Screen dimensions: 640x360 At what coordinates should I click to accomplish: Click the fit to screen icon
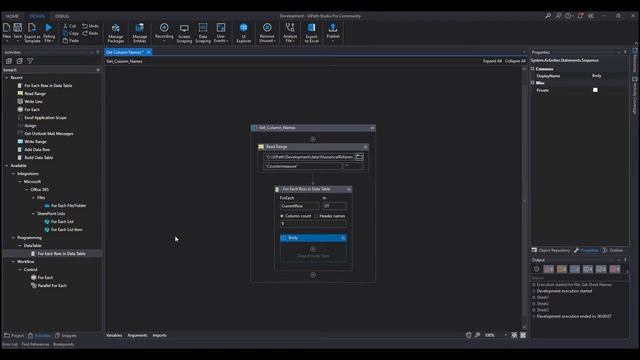pos(514,335)
